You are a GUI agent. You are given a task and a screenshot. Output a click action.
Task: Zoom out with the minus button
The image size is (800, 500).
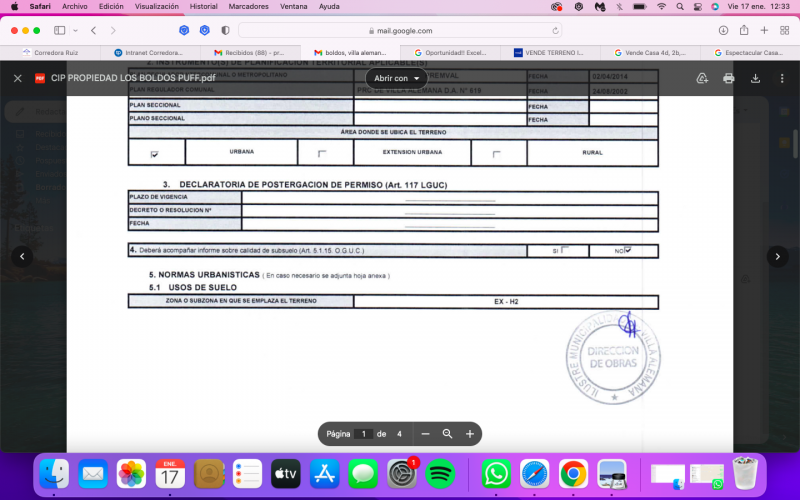426,434
